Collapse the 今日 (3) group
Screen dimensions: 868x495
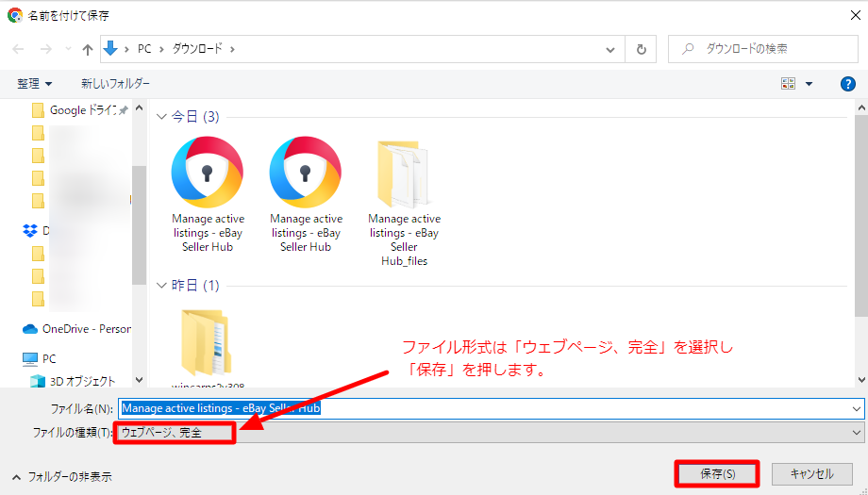pos(161,117)
